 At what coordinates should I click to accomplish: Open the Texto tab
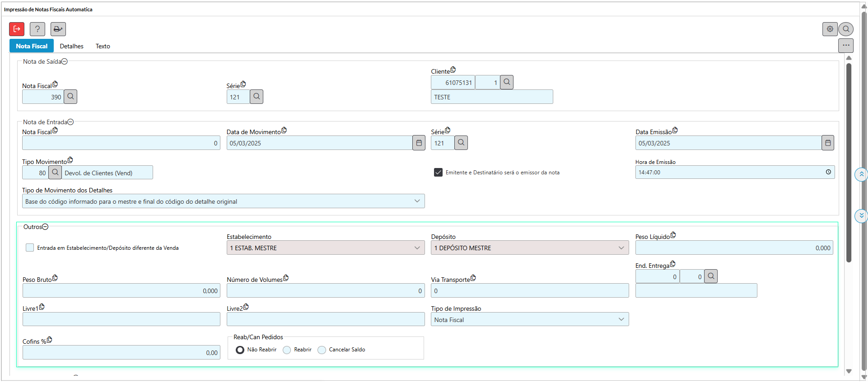click(103, 46)
